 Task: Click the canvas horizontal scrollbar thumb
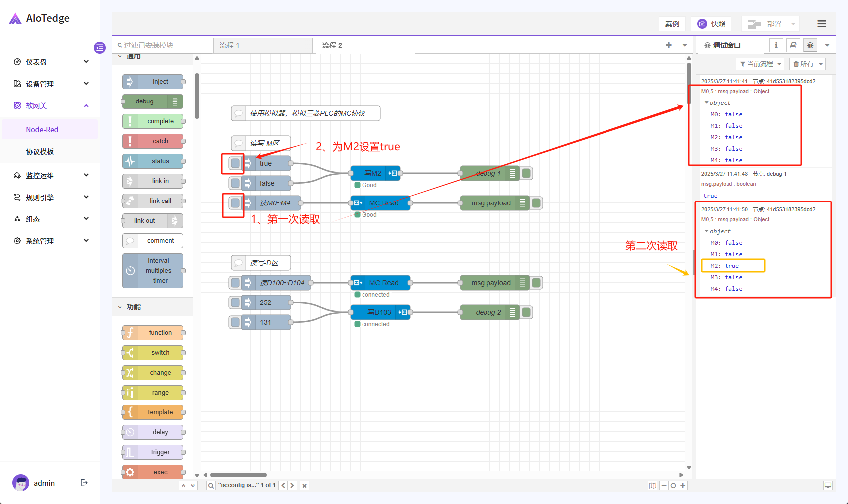pyautogui.click(x=239, y=475)
